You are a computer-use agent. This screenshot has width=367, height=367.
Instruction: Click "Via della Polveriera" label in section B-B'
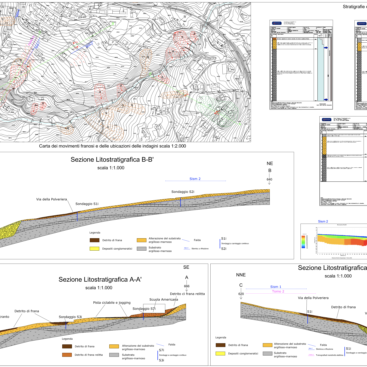pyautogui.click(x=52, y=199)
